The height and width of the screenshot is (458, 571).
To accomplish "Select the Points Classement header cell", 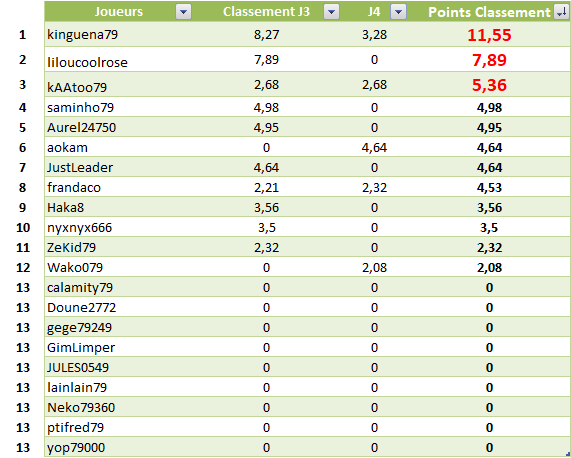I will (489, 11).
